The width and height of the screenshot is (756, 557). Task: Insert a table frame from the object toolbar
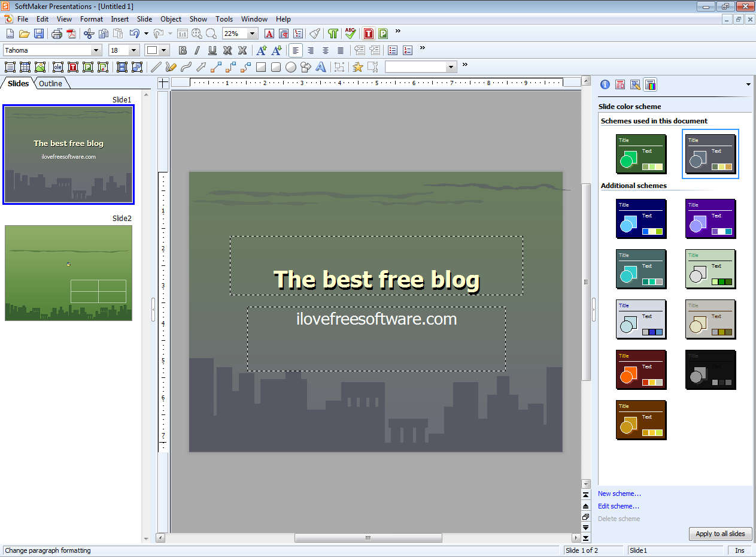click(x=25, y=67)
